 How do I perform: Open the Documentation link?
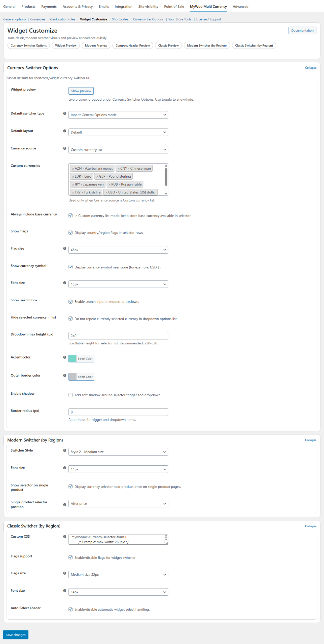pos(302,30)
